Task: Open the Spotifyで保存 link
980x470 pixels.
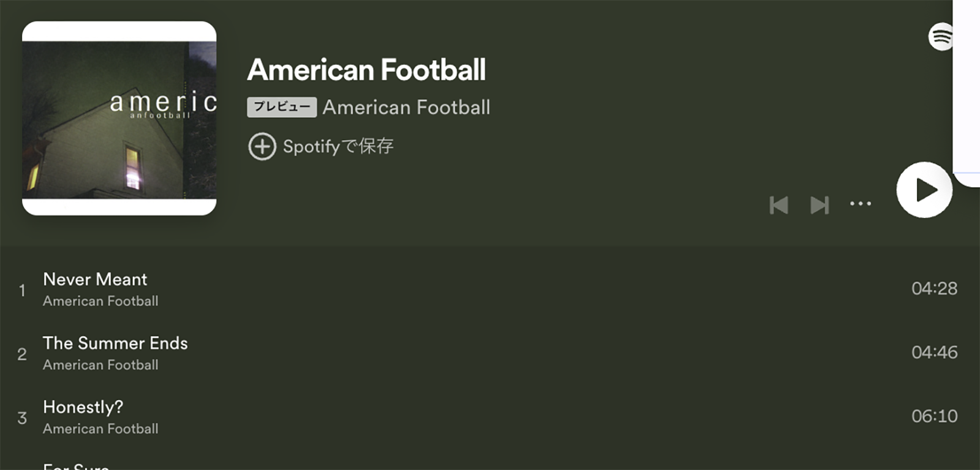Action: pos(338,146)
